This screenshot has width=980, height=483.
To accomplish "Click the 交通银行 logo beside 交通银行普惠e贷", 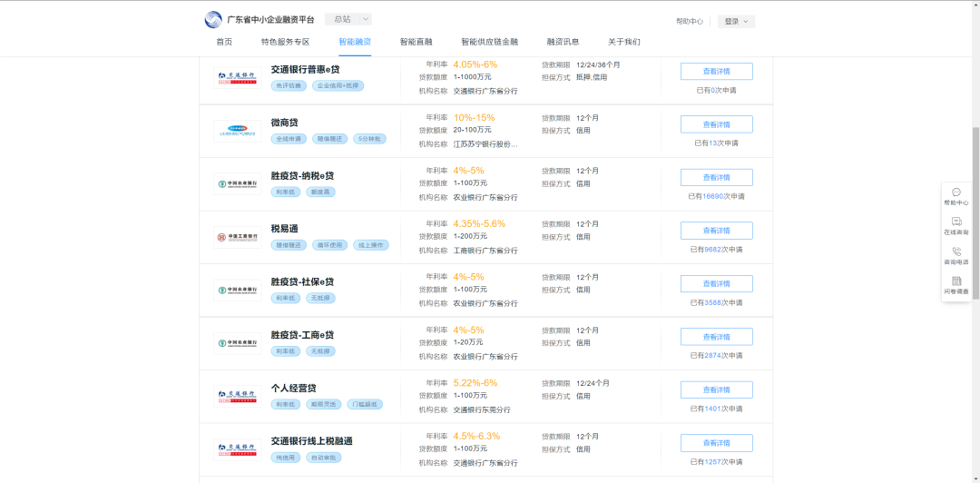I will point(238,77).
